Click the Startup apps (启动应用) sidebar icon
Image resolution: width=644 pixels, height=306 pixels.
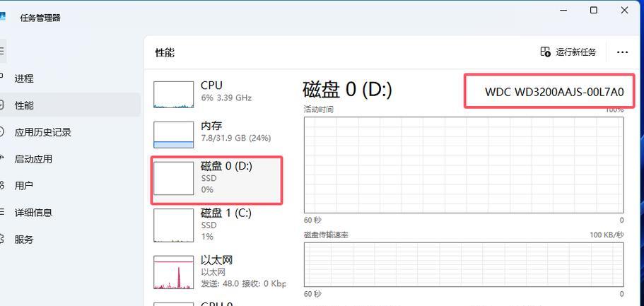[1, 158]
